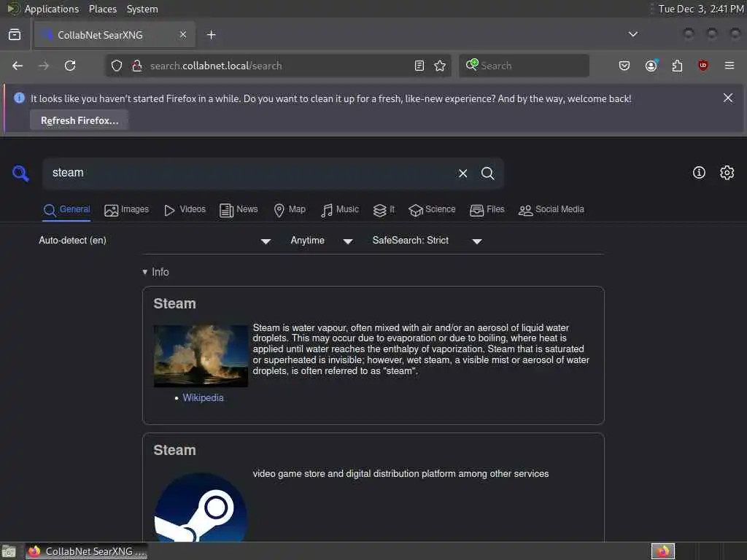This screenshot has width=747, height=560.
Task: Click the browser Search box
Action: click(x=524, y=66)
